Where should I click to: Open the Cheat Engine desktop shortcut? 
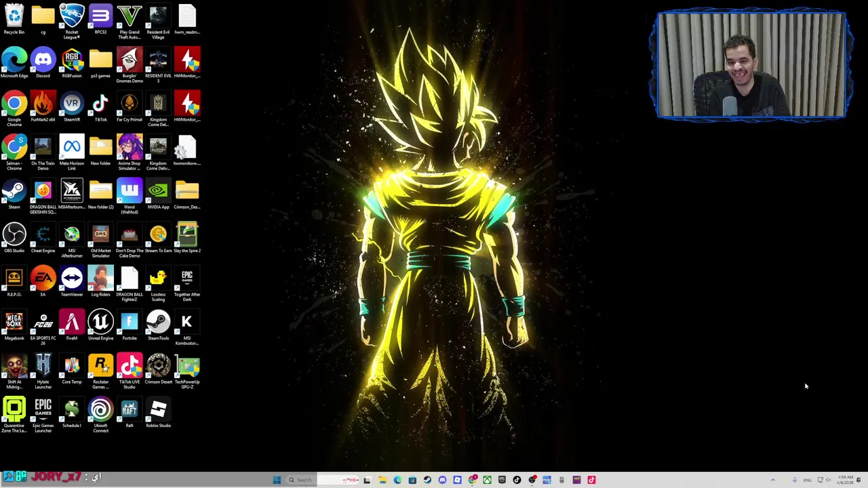[43, 238]
